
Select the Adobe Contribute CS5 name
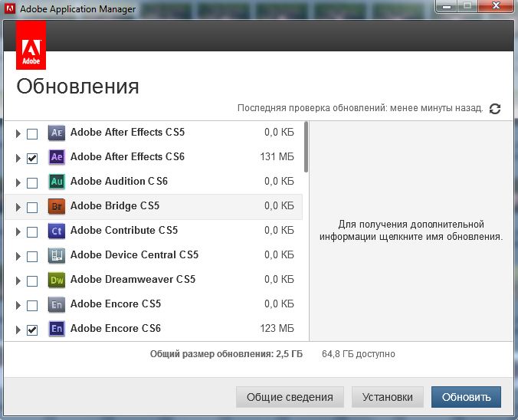124,230
